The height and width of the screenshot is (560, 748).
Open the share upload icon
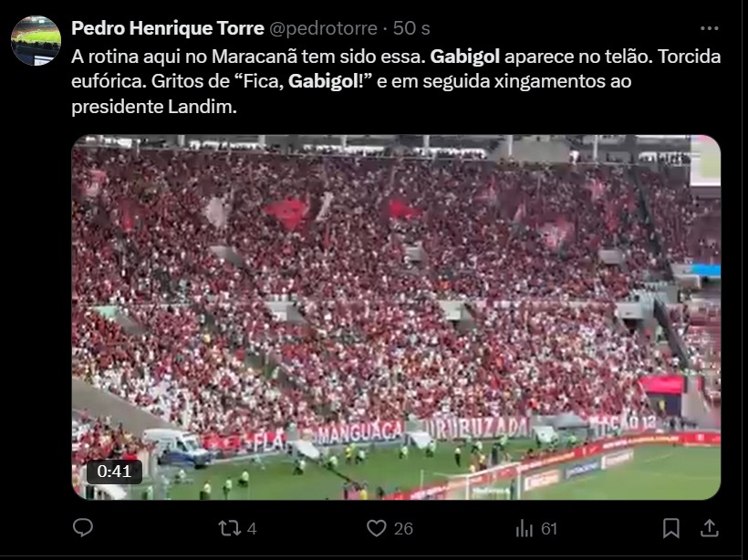(710, 528)
